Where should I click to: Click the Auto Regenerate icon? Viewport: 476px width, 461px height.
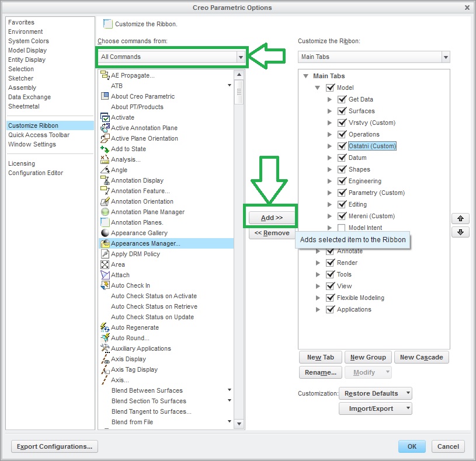(105, 327)
